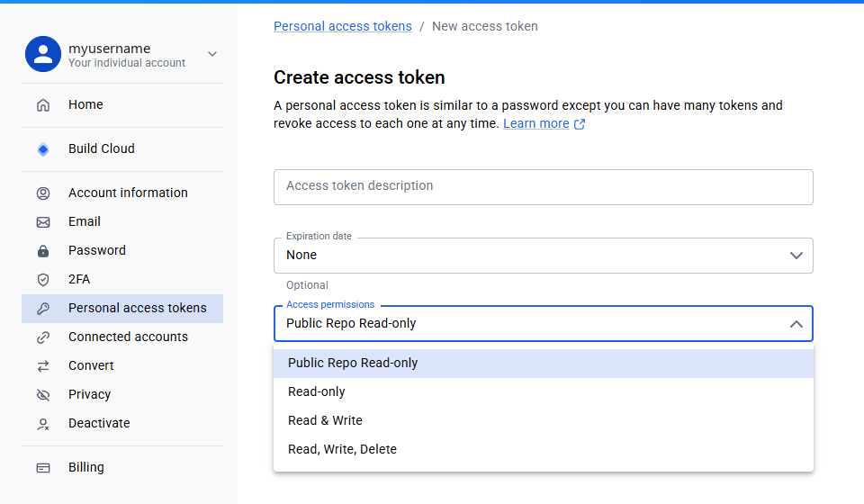Click the Convert arrows icon

coord(43,366)
